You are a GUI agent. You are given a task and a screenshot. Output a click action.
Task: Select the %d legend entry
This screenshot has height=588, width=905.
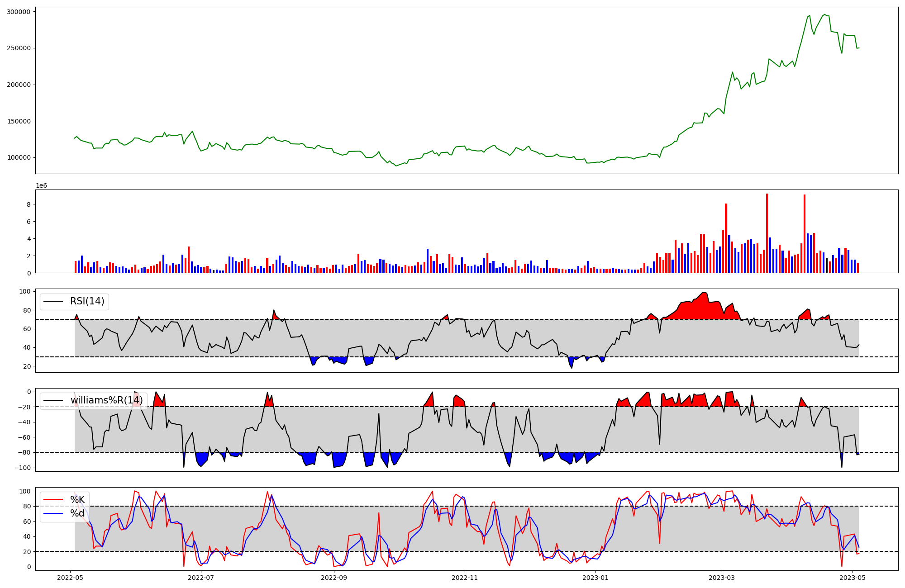coord(77,513)
